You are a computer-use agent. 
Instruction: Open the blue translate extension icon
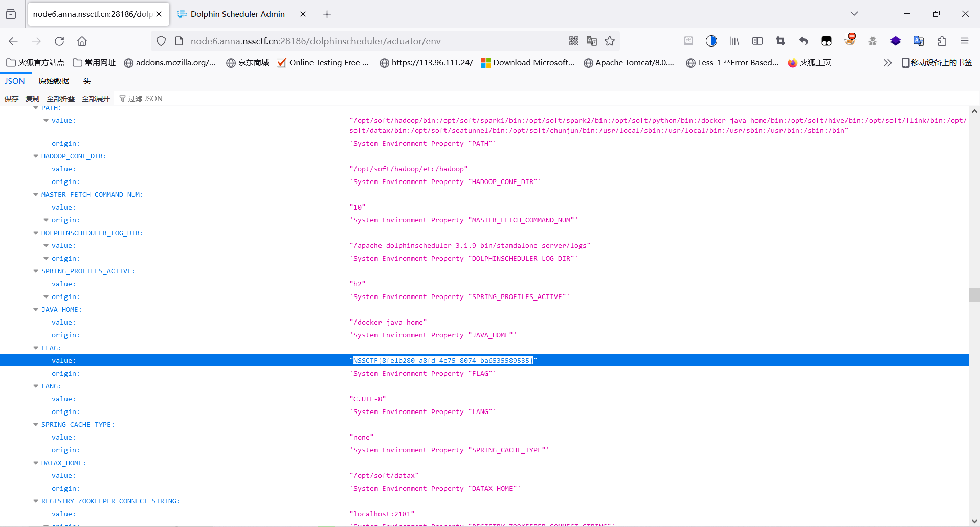919,41
